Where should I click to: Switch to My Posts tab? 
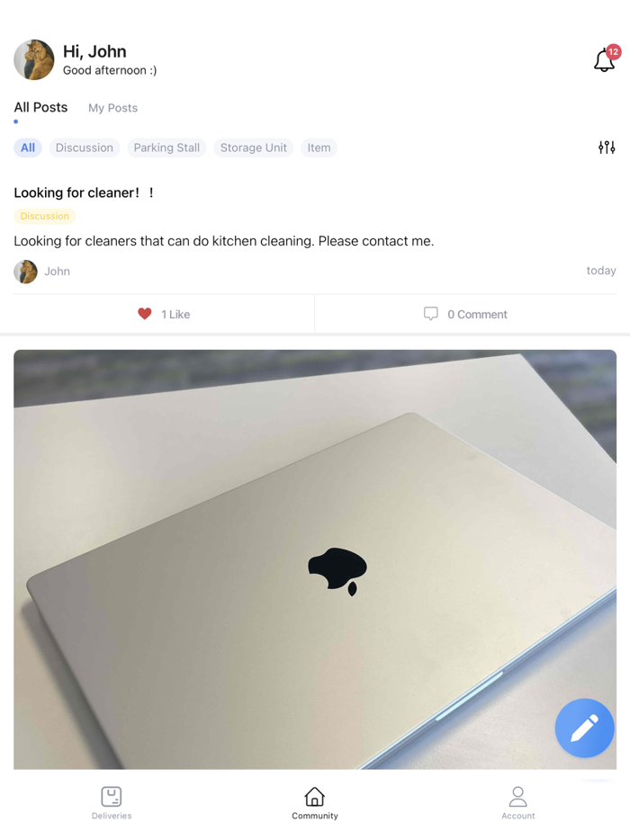[x=112, y=108]
